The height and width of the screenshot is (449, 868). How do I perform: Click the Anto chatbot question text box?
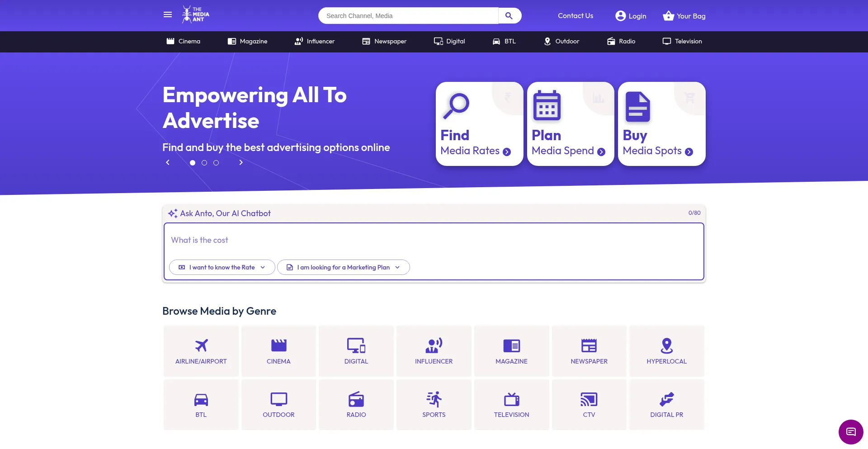[434, 240]
